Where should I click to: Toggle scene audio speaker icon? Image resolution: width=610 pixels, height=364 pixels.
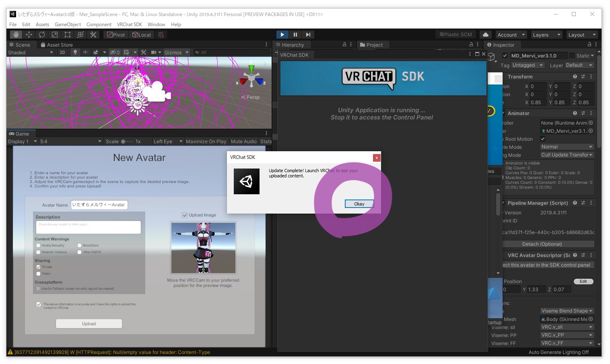[x=85, y=52]
